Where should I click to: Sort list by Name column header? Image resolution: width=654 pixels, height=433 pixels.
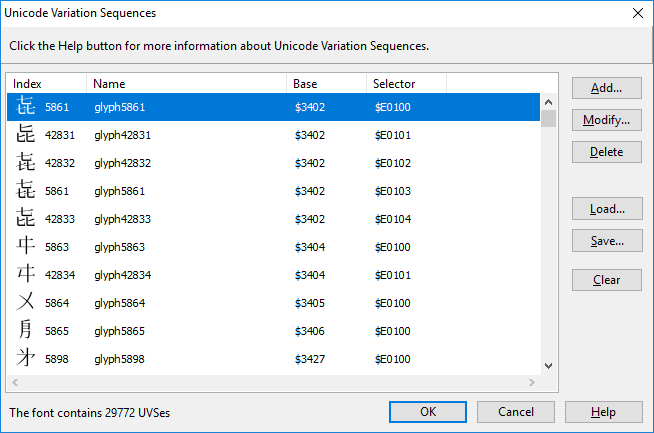[186, 84]
